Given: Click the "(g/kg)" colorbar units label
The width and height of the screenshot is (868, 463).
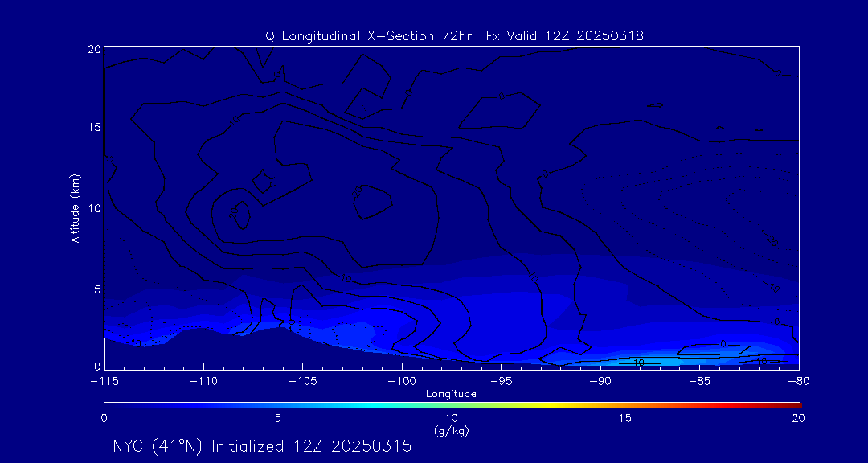Looking at the screenshot, I should (452, 431).
